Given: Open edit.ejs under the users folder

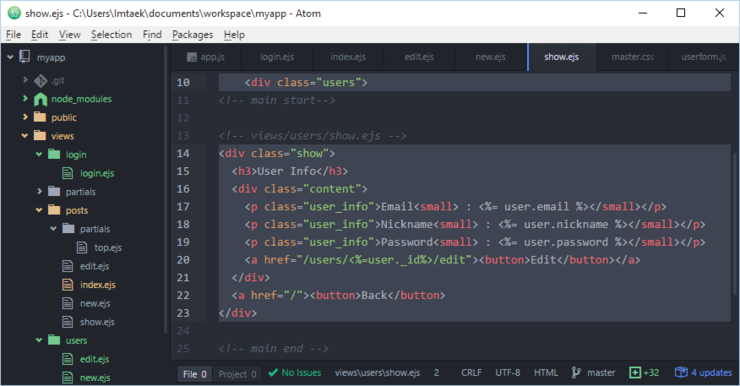Looking at the screenshot, I should point(94,359).
